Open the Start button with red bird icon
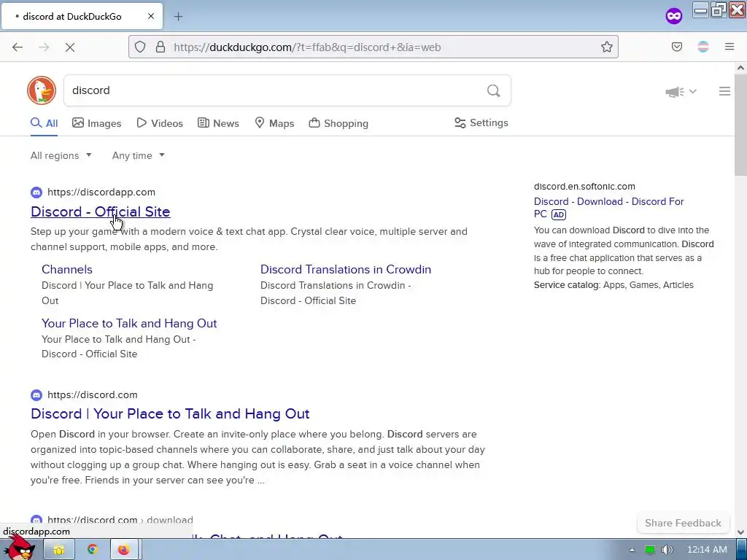Screen dimensions: 747x560 (x=20, y=548)
